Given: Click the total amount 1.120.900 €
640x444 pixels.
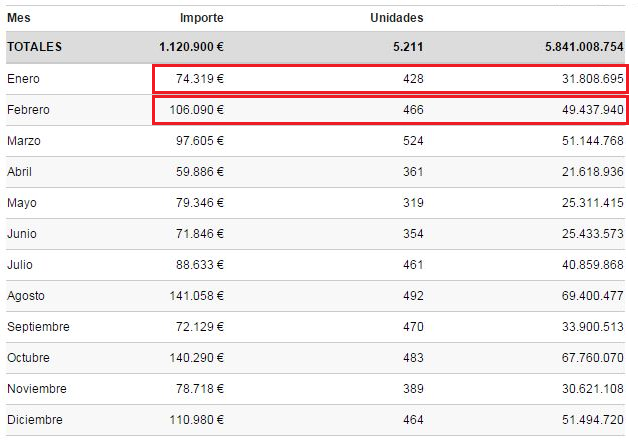Looking at the screenshot, I should coord(191,47).
